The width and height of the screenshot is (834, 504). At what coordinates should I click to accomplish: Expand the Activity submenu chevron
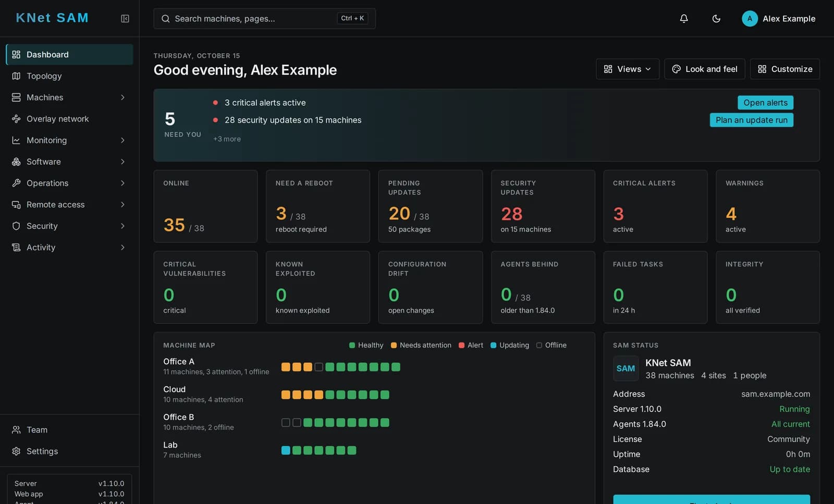tap(122, 248)
